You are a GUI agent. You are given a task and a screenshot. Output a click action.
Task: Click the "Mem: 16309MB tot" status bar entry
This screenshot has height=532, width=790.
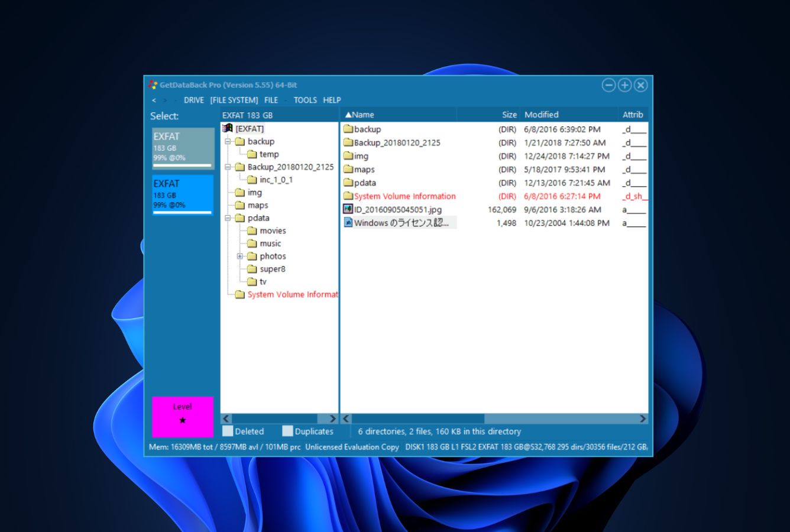coord(180,447)
